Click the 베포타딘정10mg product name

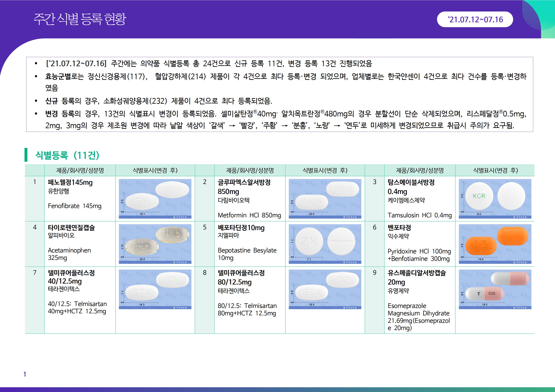coord(241,227)
